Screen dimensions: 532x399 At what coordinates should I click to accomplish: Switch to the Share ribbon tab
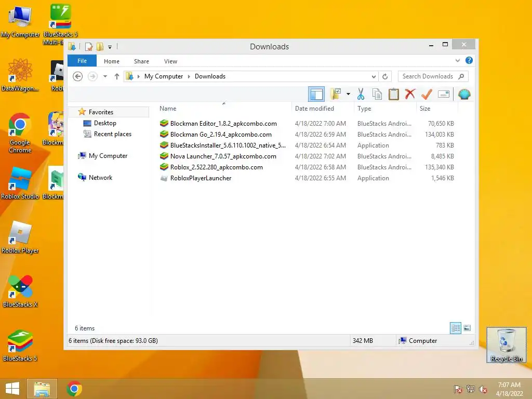pos(141,61)
